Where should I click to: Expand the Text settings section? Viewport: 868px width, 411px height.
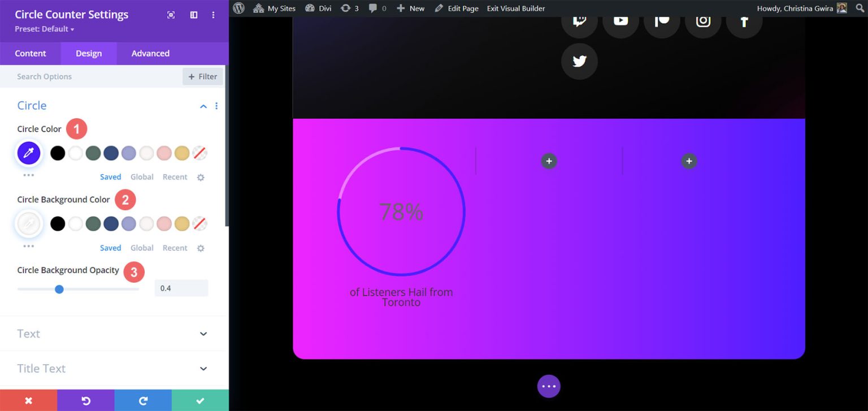point(112,334)
